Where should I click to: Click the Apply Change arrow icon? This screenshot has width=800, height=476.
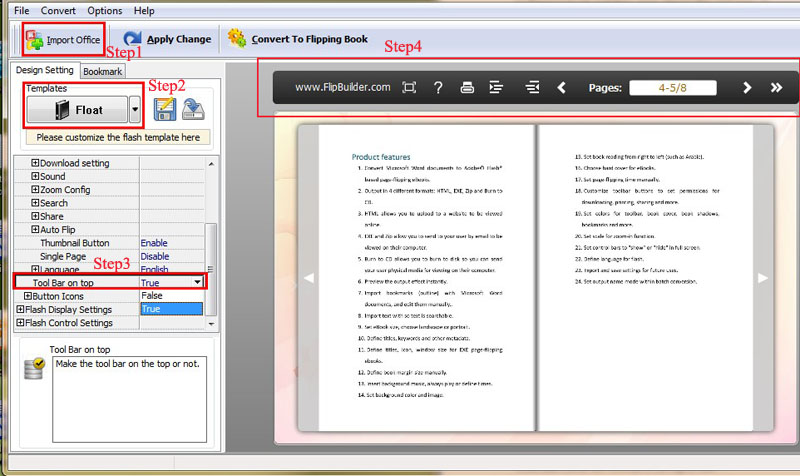click(x=132, y=38)
